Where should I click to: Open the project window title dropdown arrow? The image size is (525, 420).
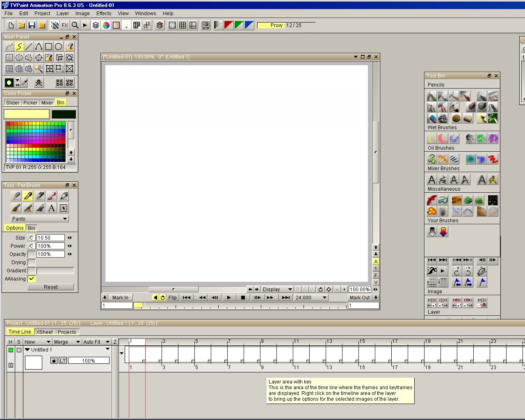[x=356, y=57]
